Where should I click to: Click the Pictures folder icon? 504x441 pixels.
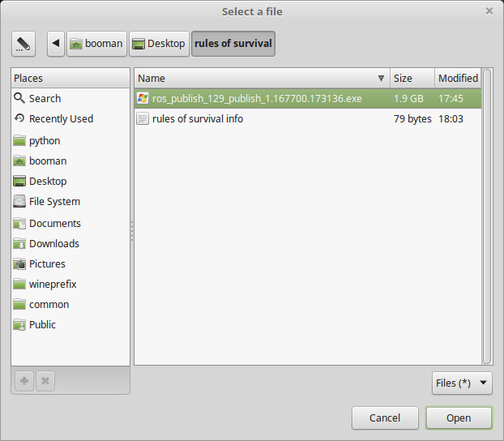tap(19, 263)
